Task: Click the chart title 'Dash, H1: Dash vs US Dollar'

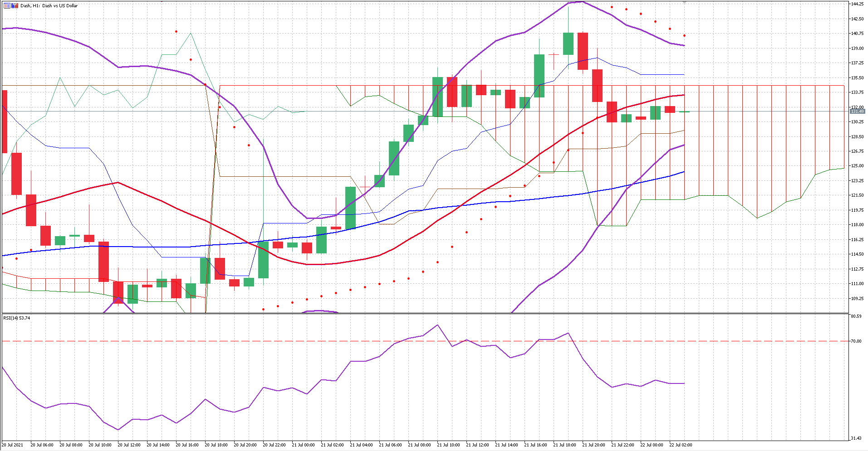Action: tap(49, 6)
